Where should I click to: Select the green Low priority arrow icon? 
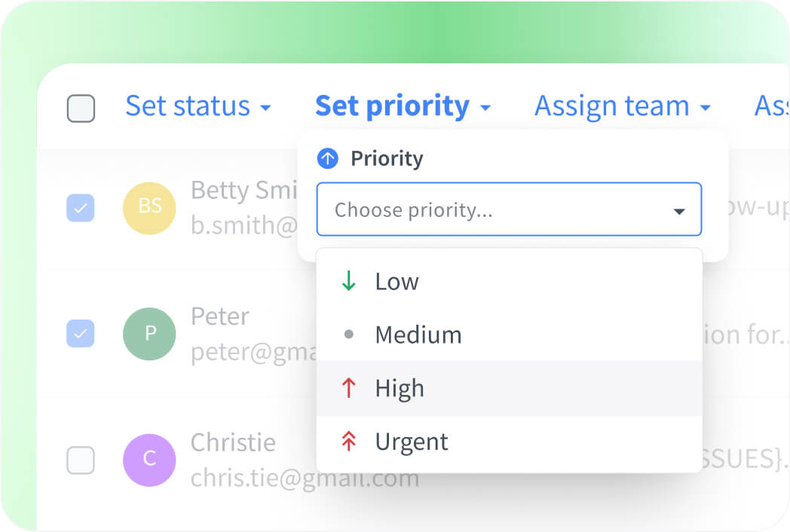[x=348, y=281]
